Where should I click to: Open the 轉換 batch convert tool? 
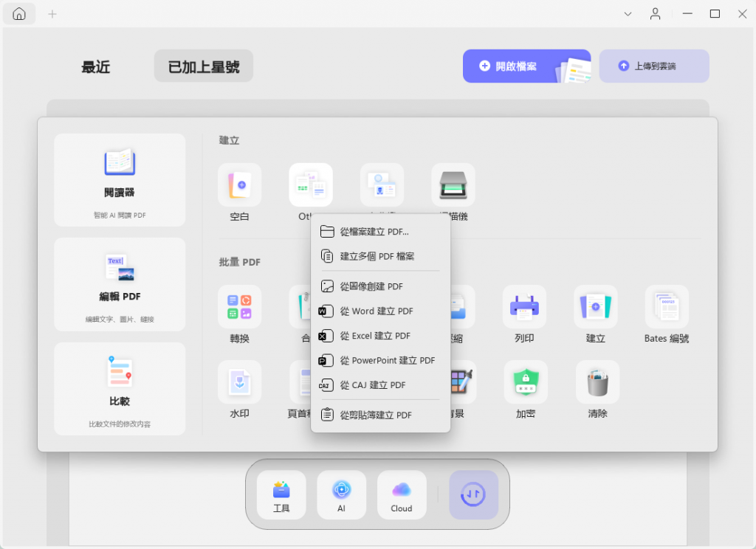point(240,307)
